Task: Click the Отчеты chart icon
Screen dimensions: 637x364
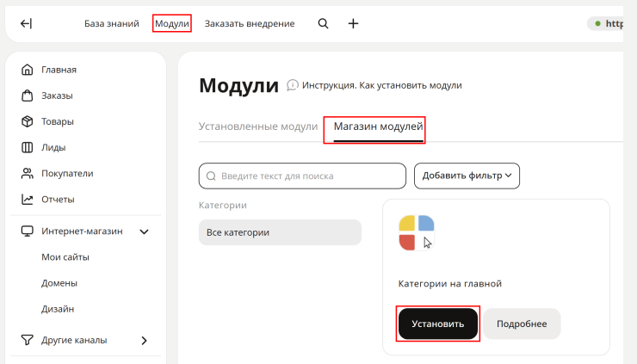Action: [x=28, y=199]
